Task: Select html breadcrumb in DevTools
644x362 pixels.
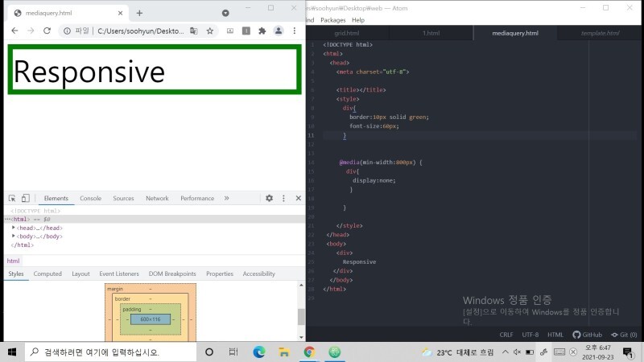Action: click(13, 261)
